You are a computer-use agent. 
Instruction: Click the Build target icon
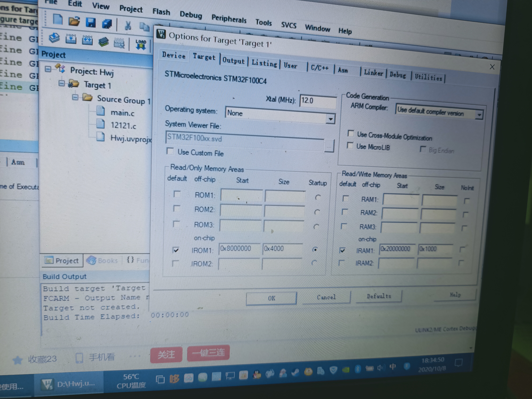pos(71,39)
